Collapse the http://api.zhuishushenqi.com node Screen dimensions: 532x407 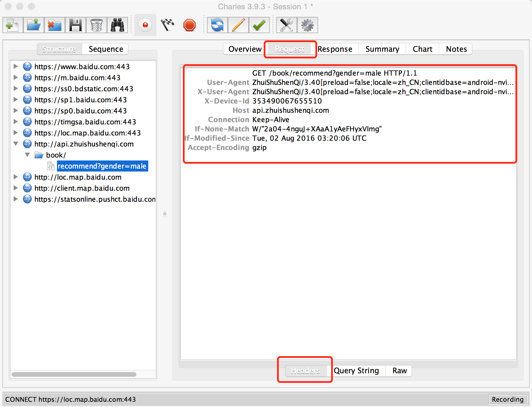(16, 144)
